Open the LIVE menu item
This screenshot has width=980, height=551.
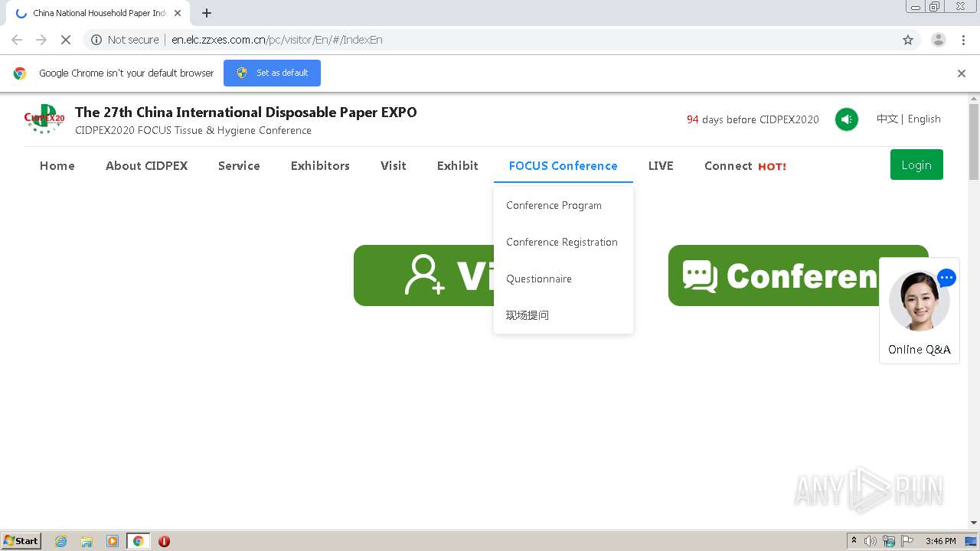[661, 165]
